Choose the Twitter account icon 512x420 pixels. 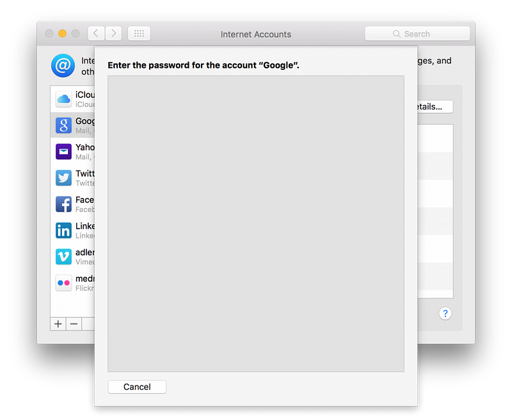click(63, 177)
